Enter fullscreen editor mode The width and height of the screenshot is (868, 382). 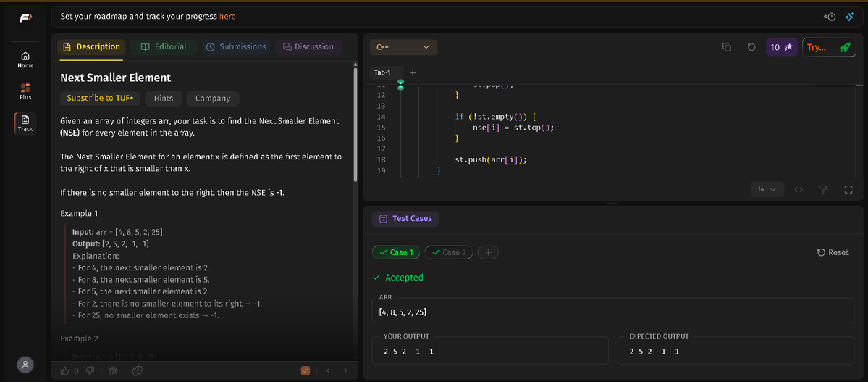[848, 190]
